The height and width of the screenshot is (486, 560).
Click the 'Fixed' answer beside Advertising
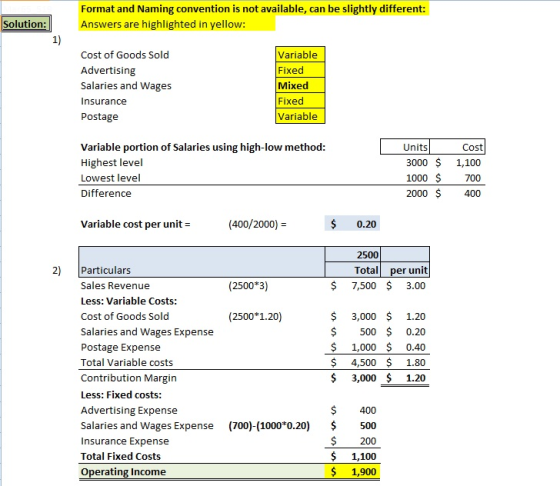(x=300, y=70)
